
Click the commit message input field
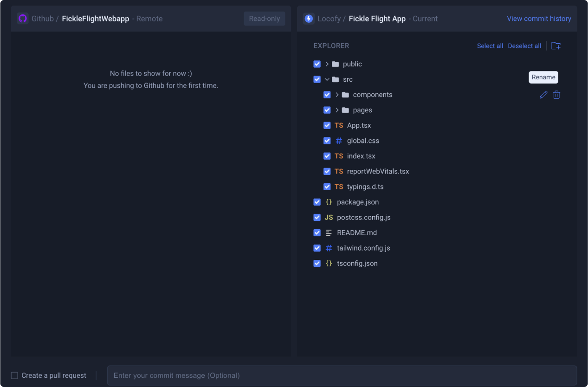pos(342,375)
